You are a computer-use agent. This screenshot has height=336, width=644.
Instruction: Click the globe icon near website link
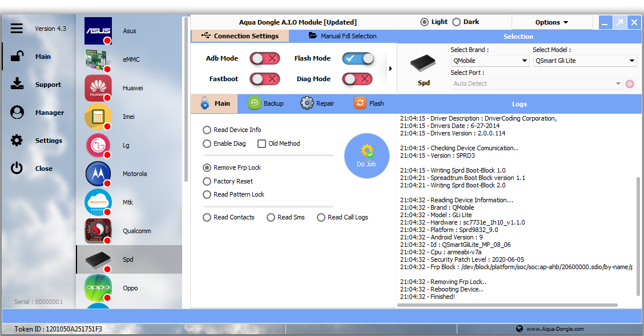coord(520,329)
